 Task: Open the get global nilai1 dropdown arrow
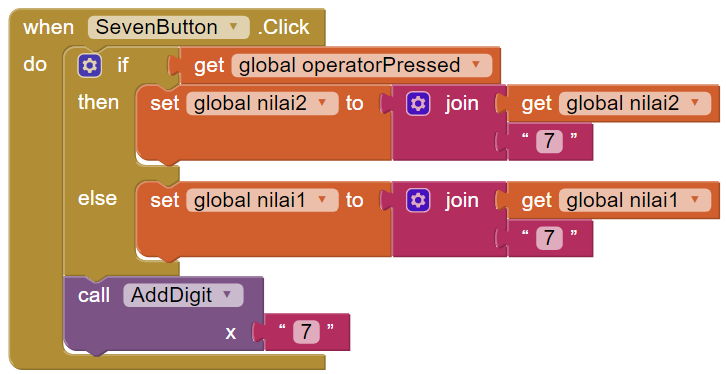[x=695, y=200]
